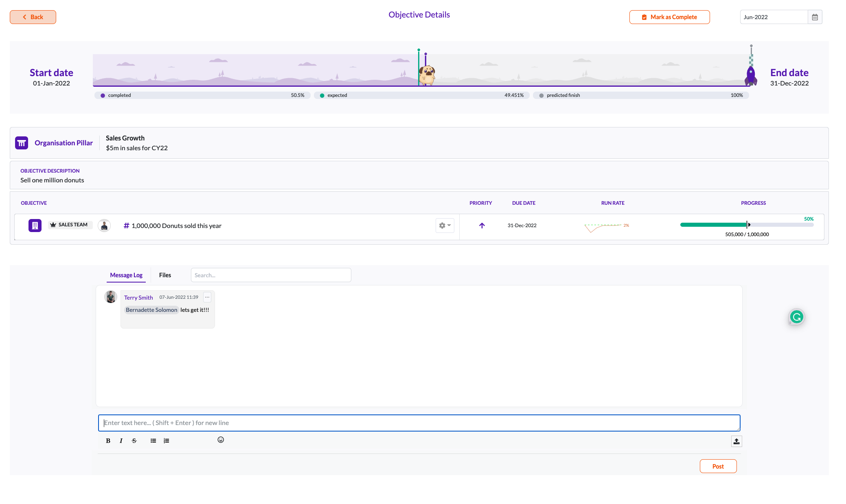The height and width of the screenshot is (504, 846).
Task: Toggle bold formatting
Action: (108, 441)
